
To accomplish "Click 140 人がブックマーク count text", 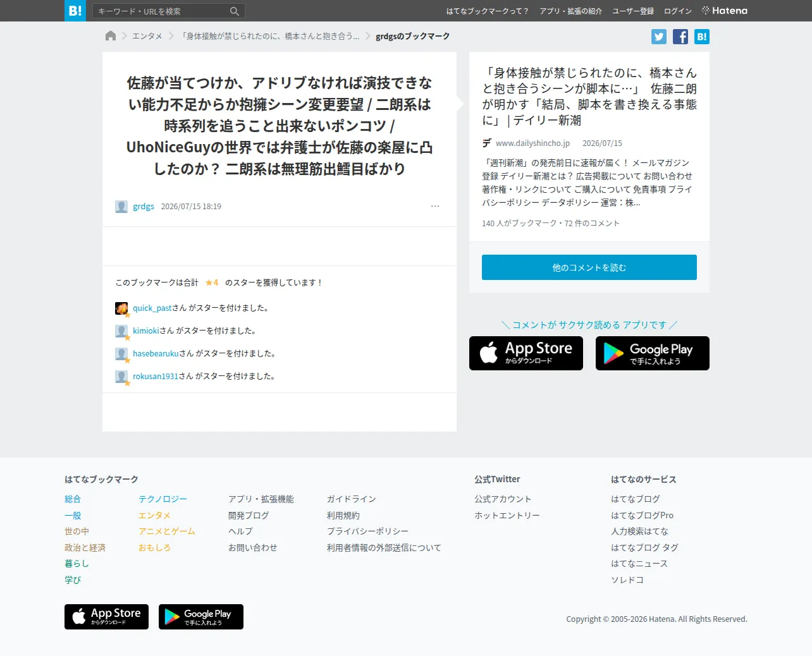I will [519, 224].
